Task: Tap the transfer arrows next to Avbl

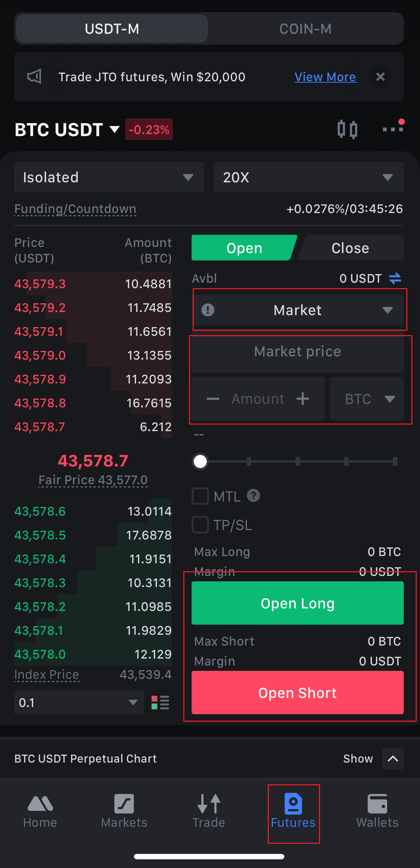Action: tap(395, 278)
